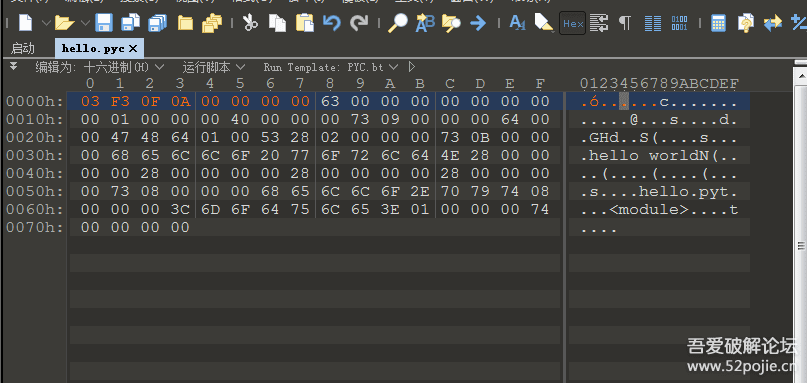The width and height of the screenshot is (807, 383).
Task: Click the '.hello worldN(..' ASCII text
Action: click(659, 155)
